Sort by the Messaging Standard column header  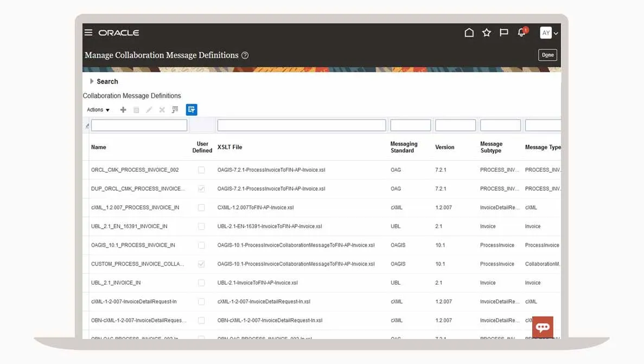tap(404, 147)
